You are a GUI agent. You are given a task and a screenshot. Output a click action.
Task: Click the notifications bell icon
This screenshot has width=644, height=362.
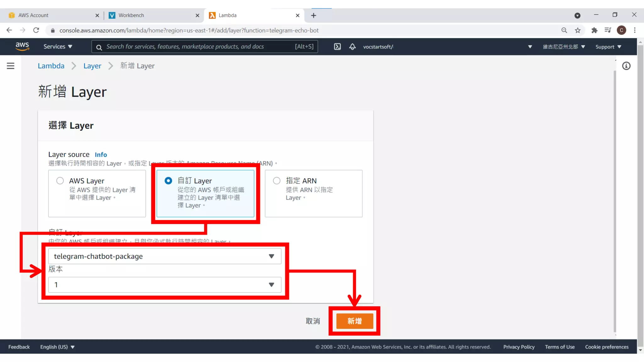click(353, 47)
